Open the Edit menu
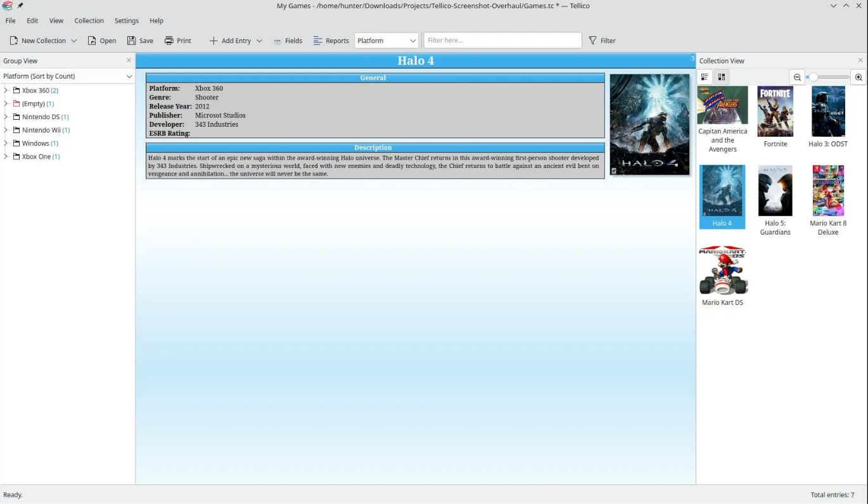 tap(32, 20)
